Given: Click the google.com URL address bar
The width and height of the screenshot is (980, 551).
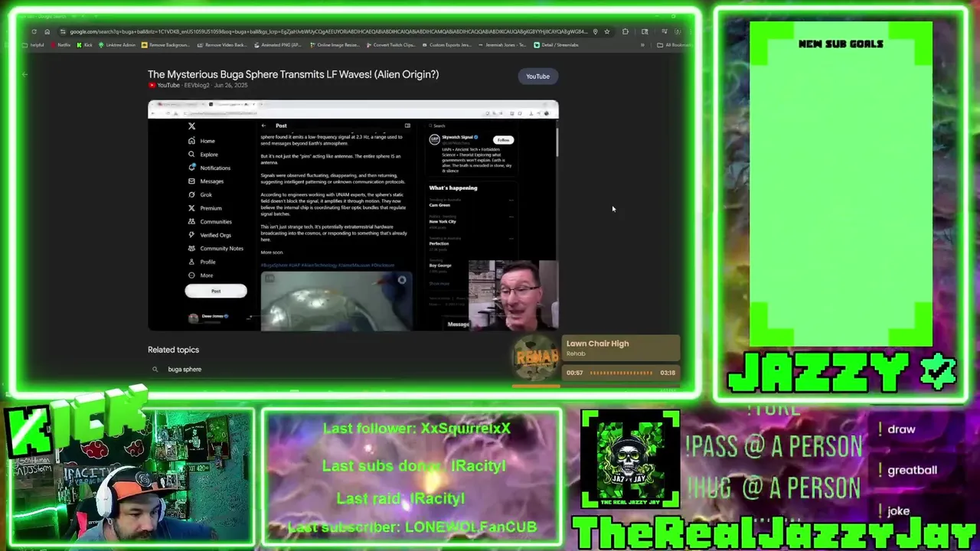Looking at the screenshot, I should coord(328,31).
